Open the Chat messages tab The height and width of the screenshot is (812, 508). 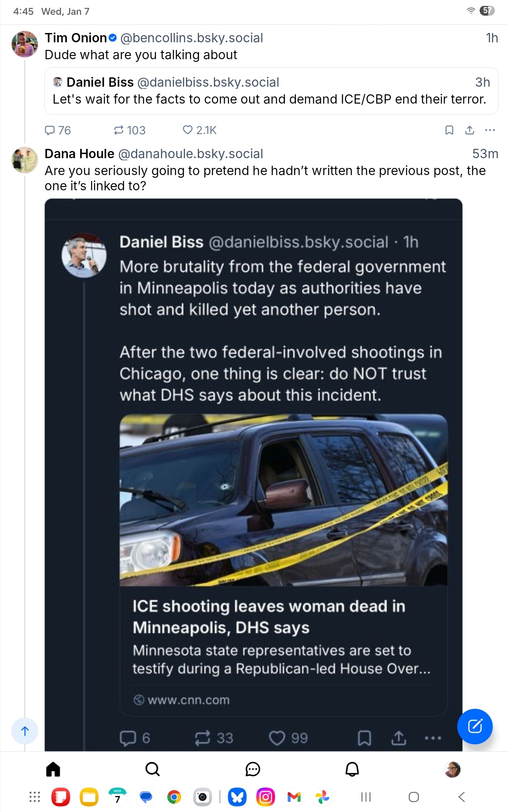253,769
